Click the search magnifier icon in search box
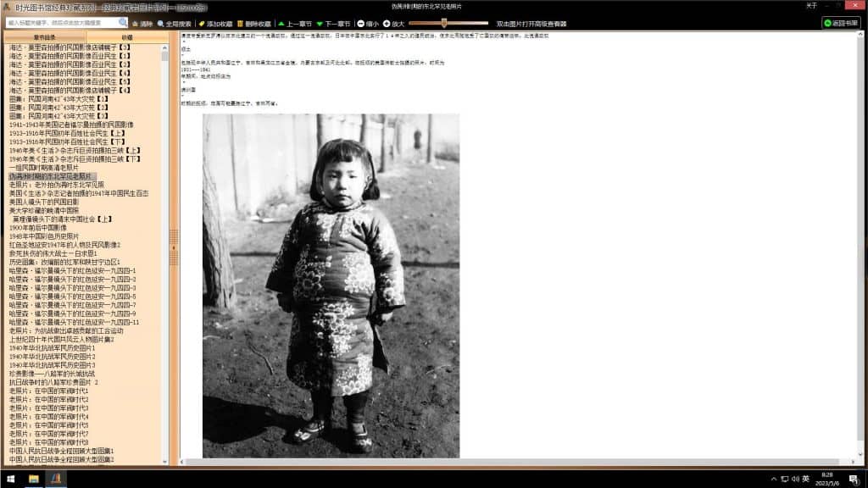Viewport: 868px width, 488px height. (x=123, y=23)
